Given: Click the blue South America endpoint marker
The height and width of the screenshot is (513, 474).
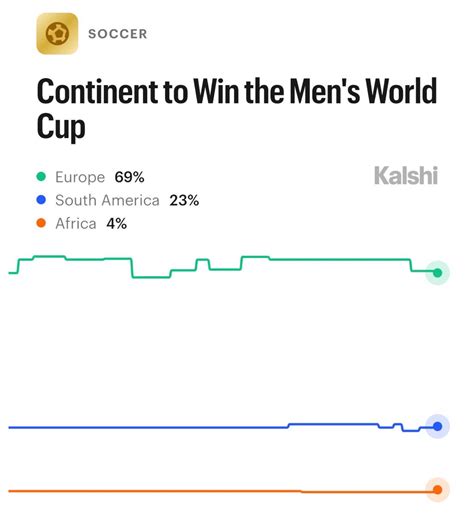Looking at the screenshot, I should pyautogui.click(x=438, y=426).
